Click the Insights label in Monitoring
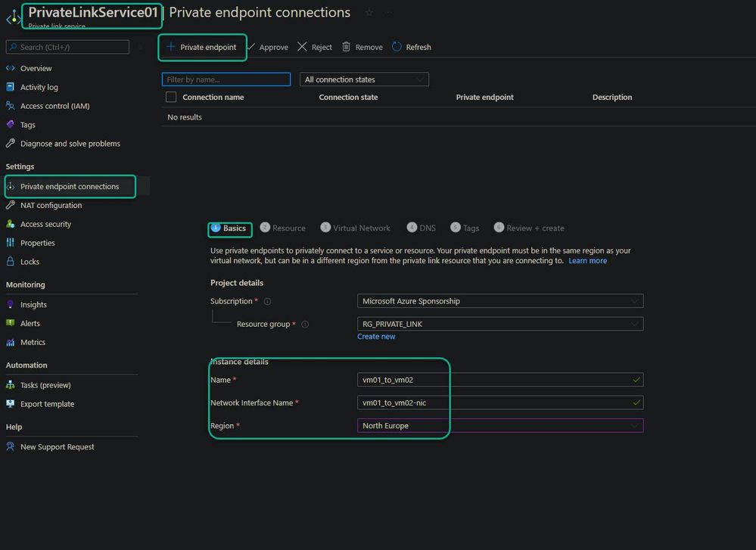 (33, 305)
